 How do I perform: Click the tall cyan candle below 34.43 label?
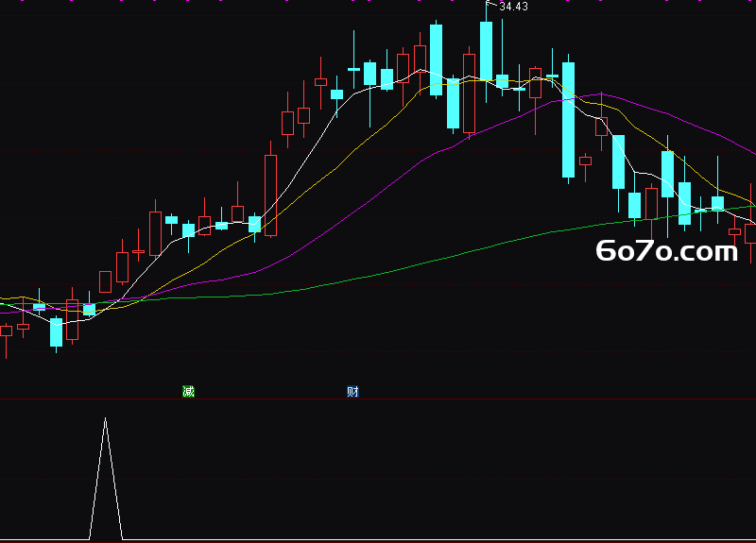(x=486, y=51)
